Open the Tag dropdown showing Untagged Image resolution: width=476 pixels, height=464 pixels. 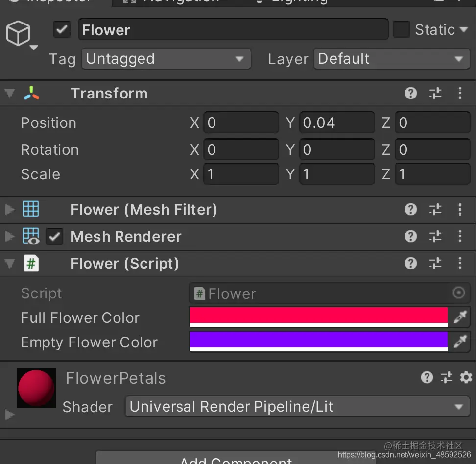coord(167,59)
